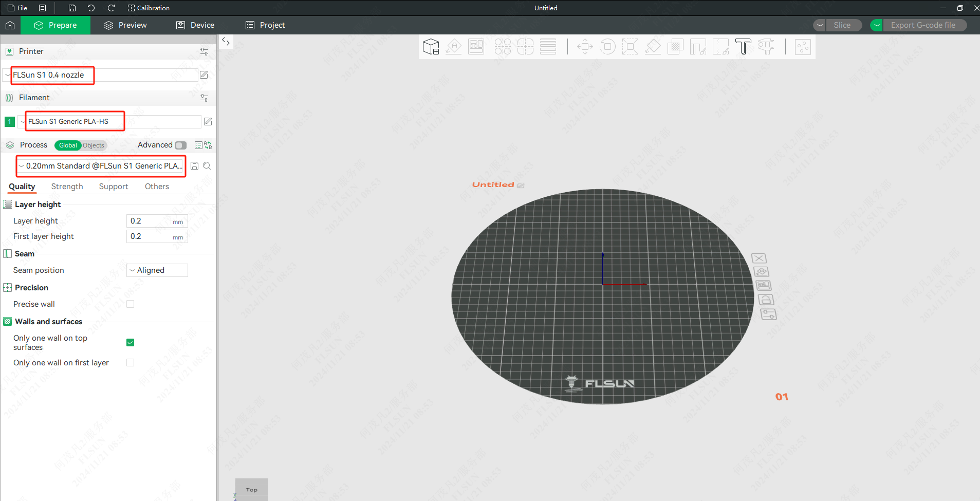Select the Lay on face tool
Viewport: 980px width, 501px height.
(653, 47)
